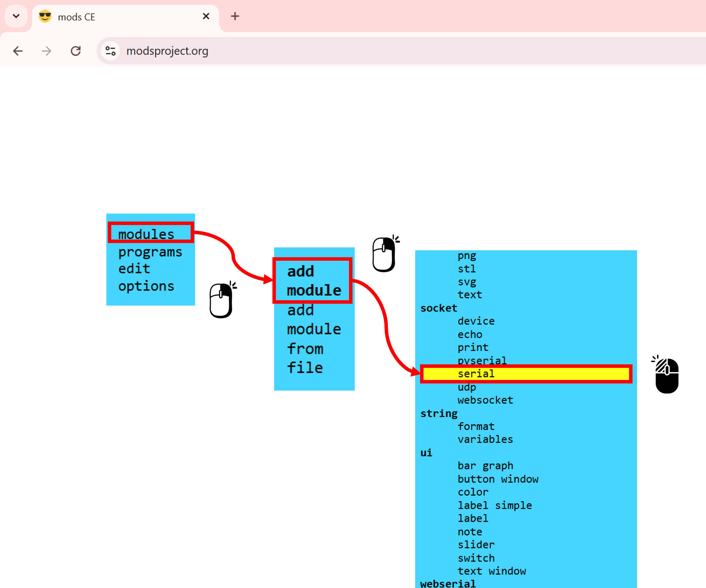The height and width of the screenshot is (588, 706).
Task: Reload the modsproject.org page
Action: [76, 51]
